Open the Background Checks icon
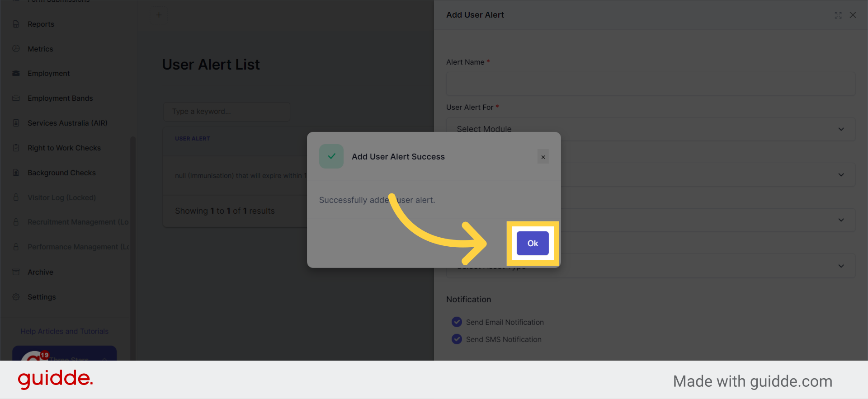This screenshot has width=868, height=399. point(16,173)
